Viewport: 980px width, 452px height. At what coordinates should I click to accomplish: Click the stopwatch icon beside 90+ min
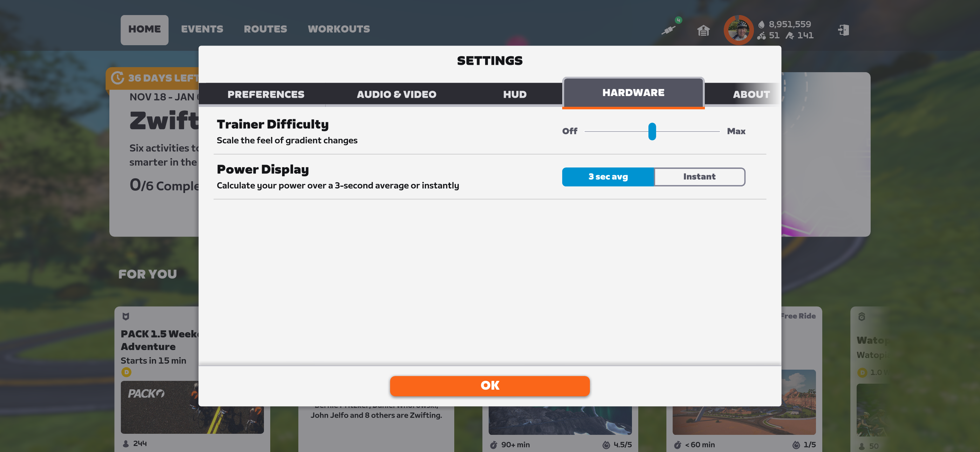[494, 445]
